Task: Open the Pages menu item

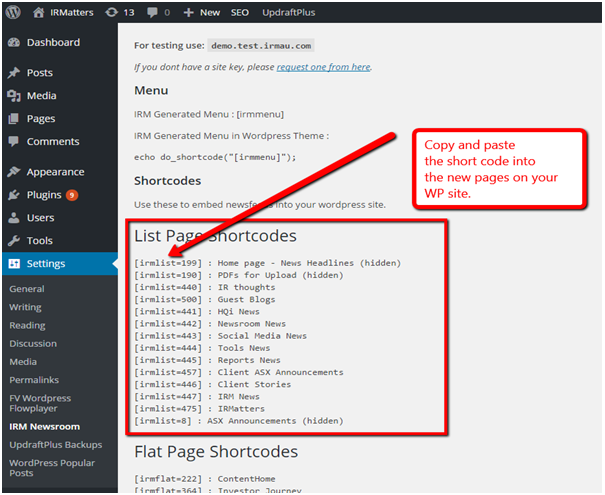Action: coord(41,118)
